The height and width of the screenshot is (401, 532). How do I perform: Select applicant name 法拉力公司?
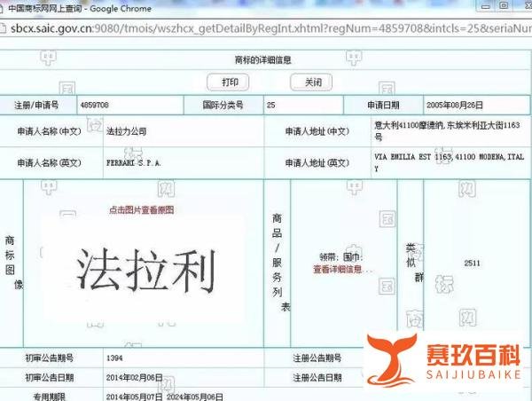point(127,131)
